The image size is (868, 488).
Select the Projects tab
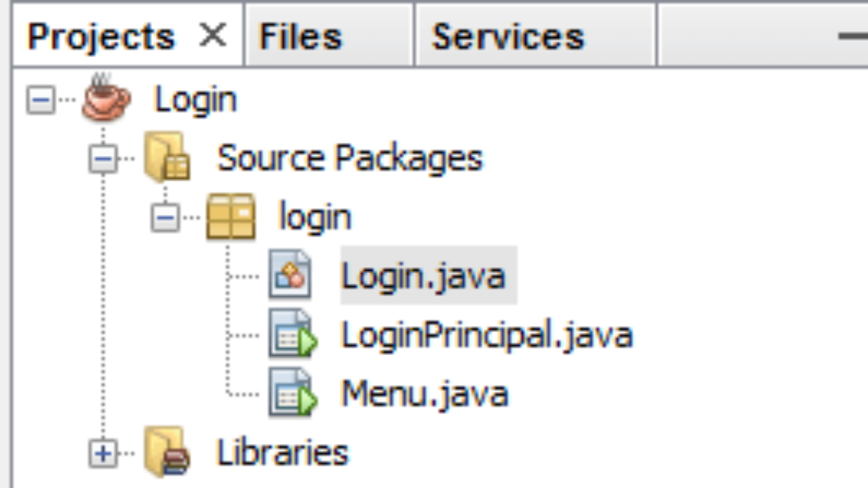[101, 36]
